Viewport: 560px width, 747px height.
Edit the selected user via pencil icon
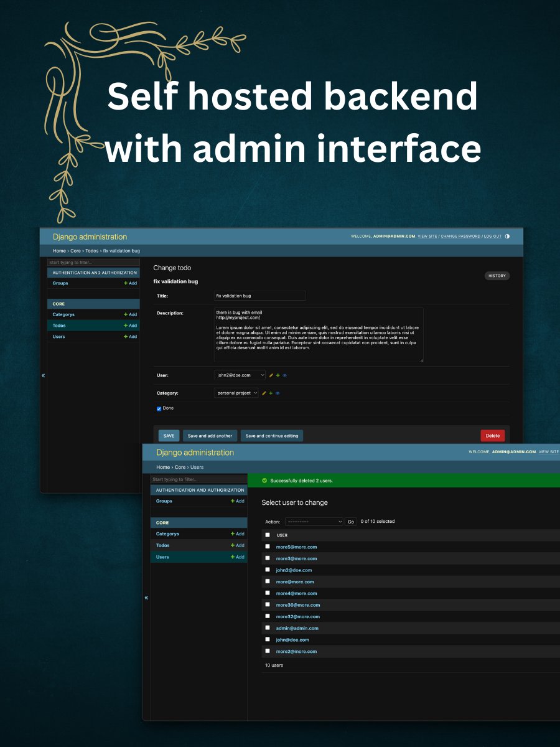point(271,375)
